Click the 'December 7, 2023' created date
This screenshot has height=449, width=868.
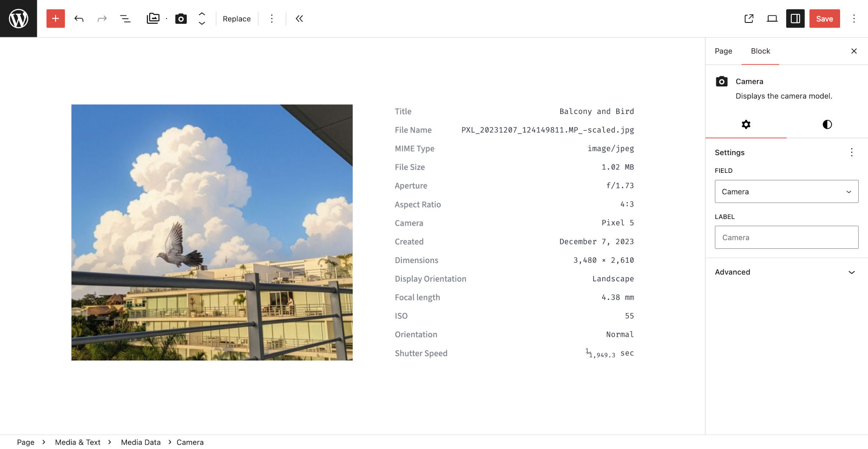pos(597,241)
